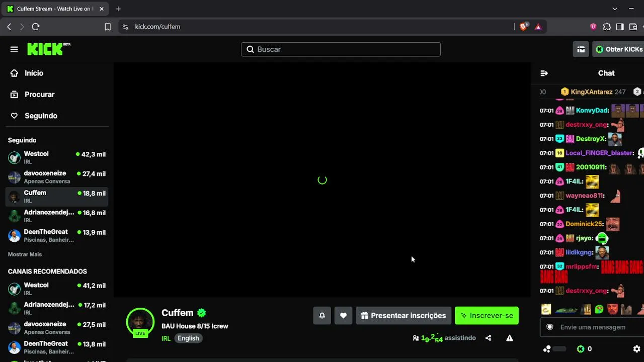Viewport: 644px width, 362px height.
Task: Open a new browser tab
Action: click(x=118, y=9)
